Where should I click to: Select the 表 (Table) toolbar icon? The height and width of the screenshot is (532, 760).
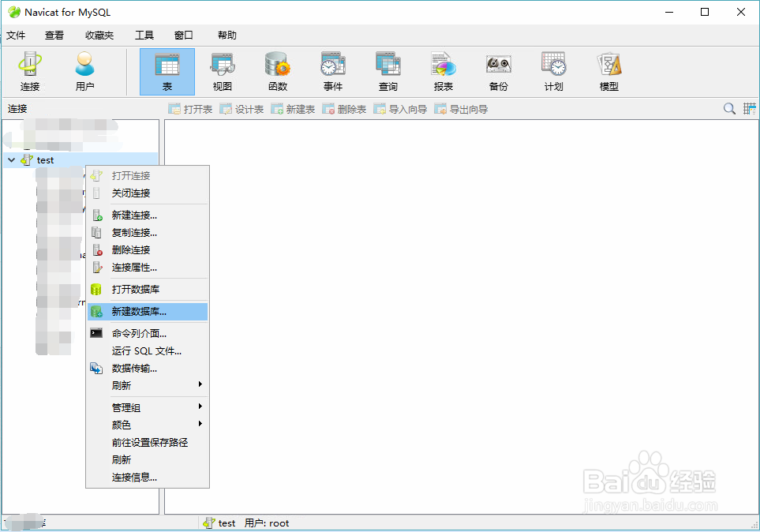tap(167, 72)
